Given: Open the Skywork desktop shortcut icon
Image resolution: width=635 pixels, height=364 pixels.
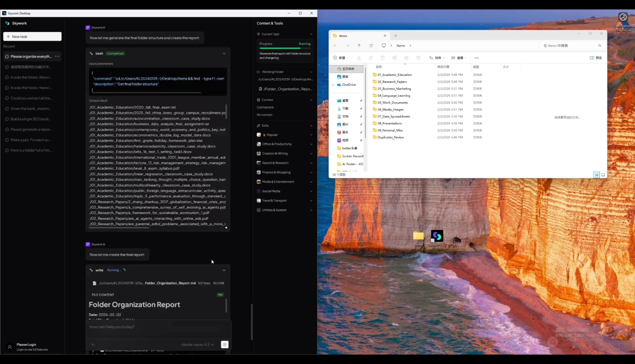Looking at the screenshot, I should 437,237.
